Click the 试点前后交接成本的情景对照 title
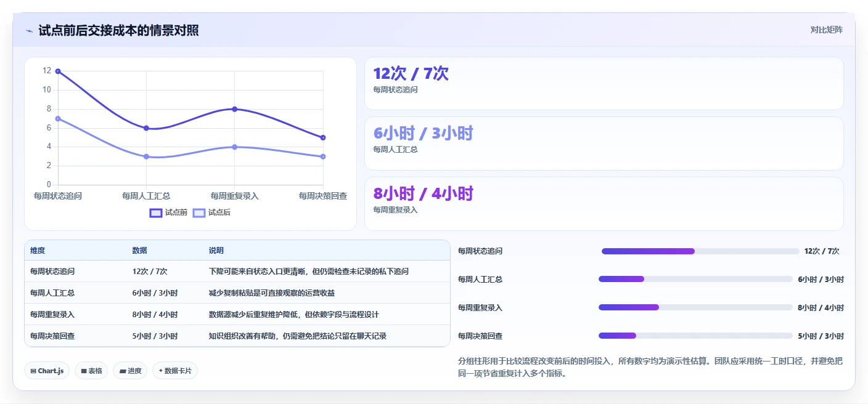Screen dimensions: 868x404 [118, 31]
